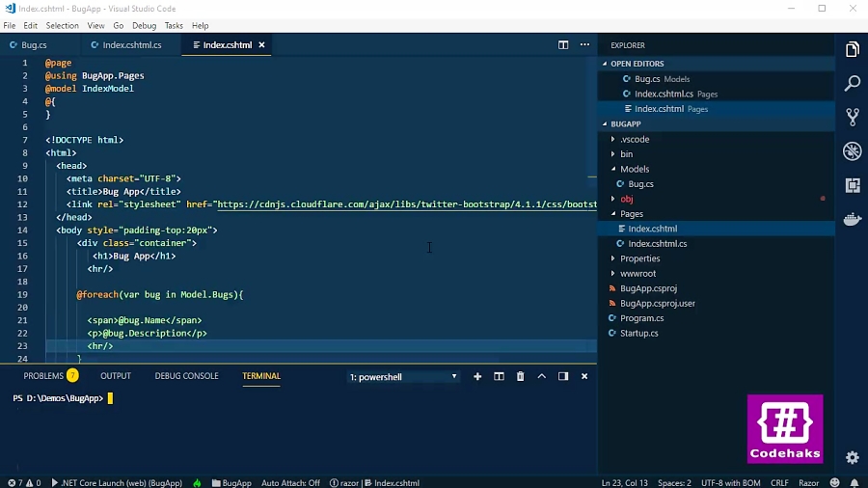Open Program.cs file
The width and height of the screenshot is (868, 488).
(717, 318)
